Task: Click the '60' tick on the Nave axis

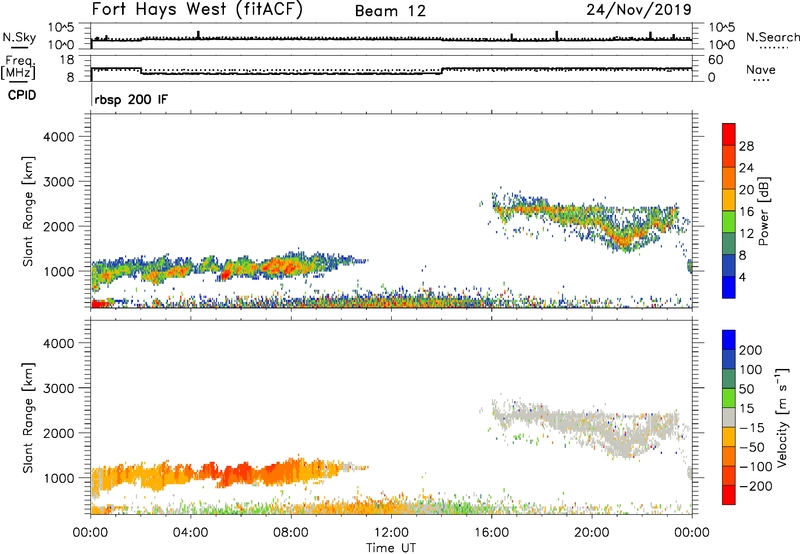Action: coord(716,60)
